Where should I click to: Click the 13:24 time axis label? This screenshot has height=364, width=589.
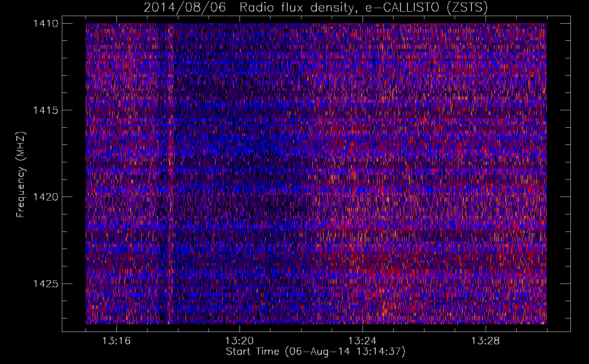click(x=362, y=341)
